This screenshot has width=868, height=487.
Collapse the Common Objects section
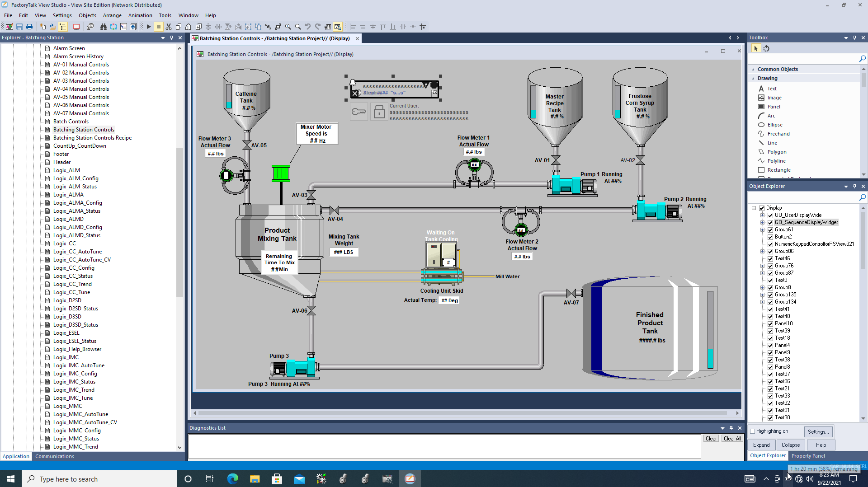tap(753, 69)
